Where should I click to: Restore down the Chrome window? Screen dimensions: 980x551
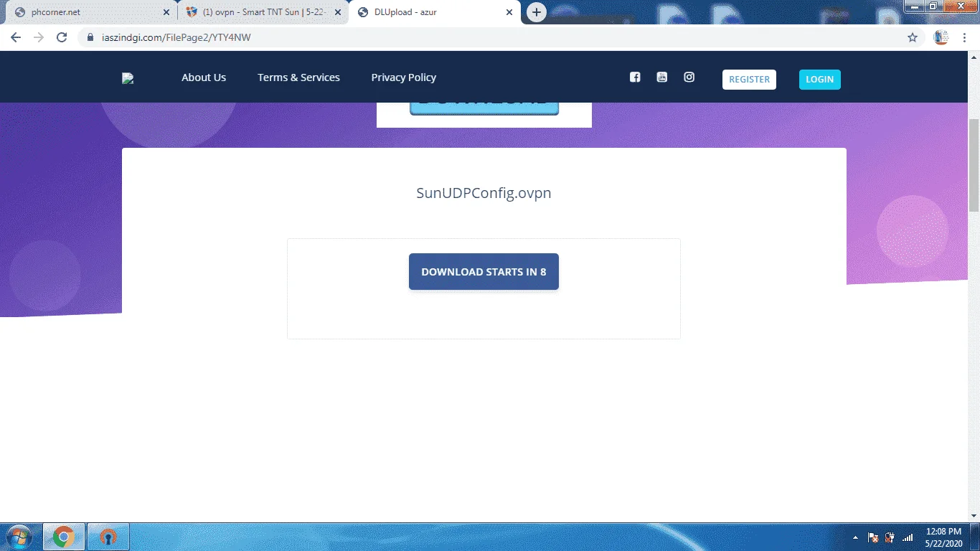coord(933,6)
